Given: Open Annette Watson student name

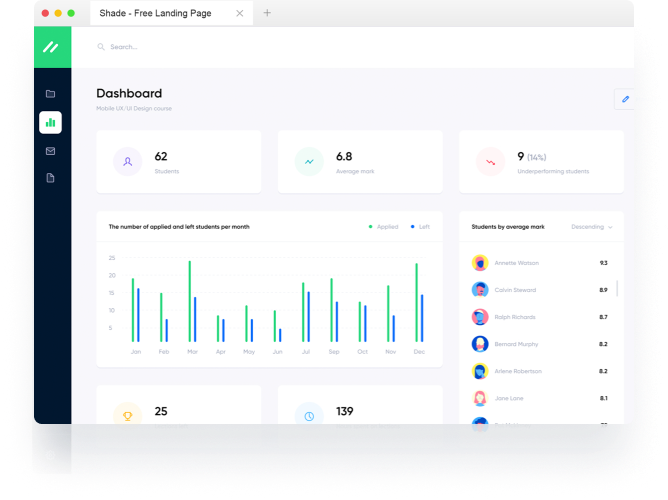Looking at the screenshot, I should tap(516, 263).
